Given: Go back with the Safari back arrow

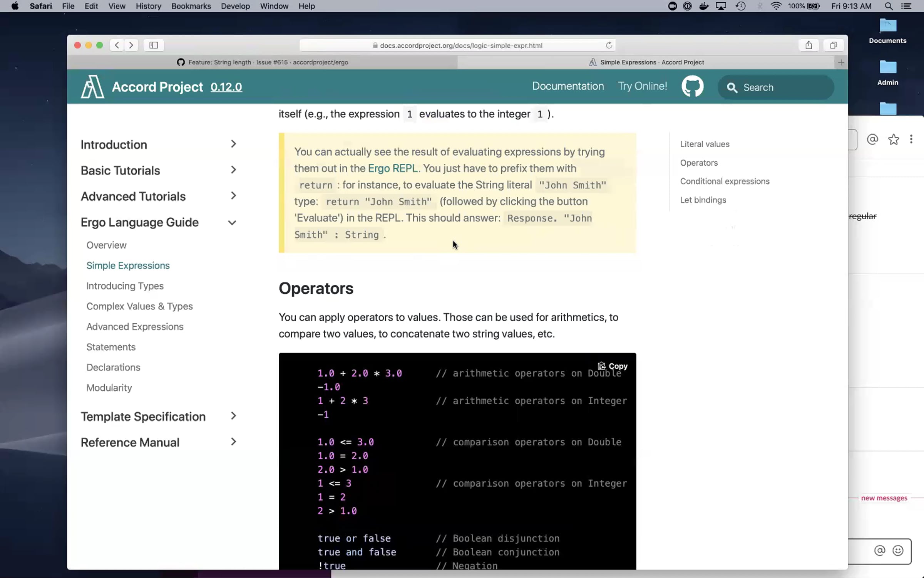Looking at the screenshot, I should 117,45.
